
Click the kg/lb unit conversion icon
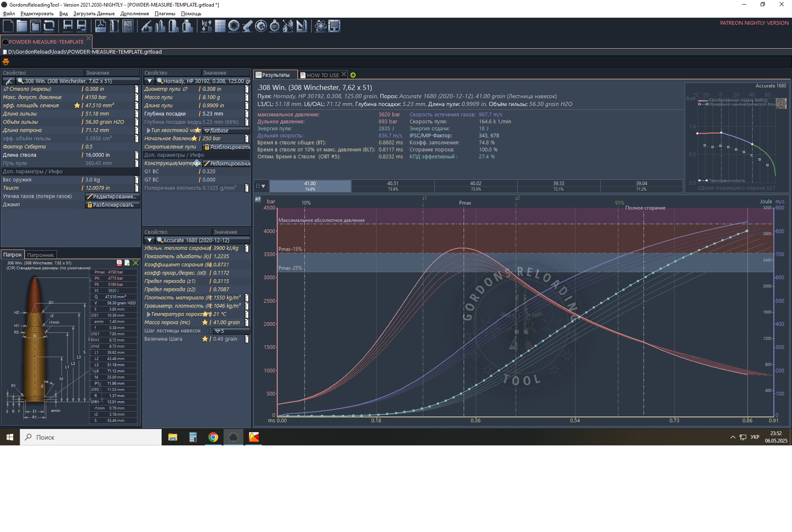[x=206, y=26]
